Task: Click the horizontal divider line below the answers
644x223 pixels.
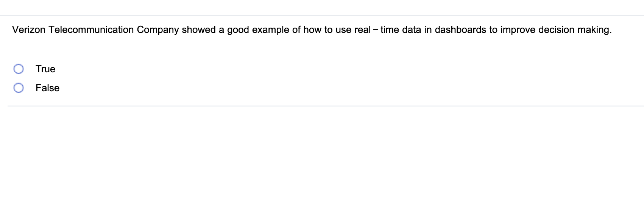Action: coord(322,106)
